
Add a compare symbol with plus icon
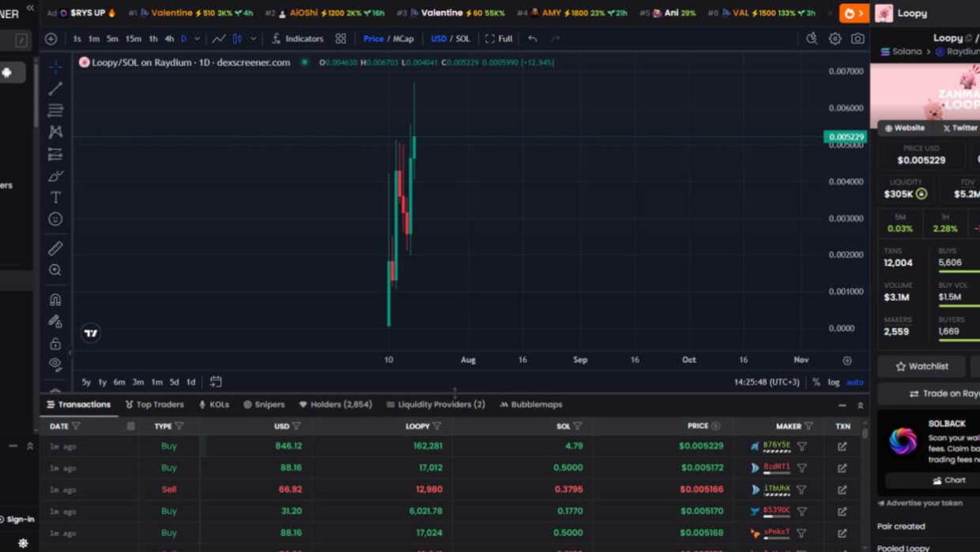pos(51,39)
